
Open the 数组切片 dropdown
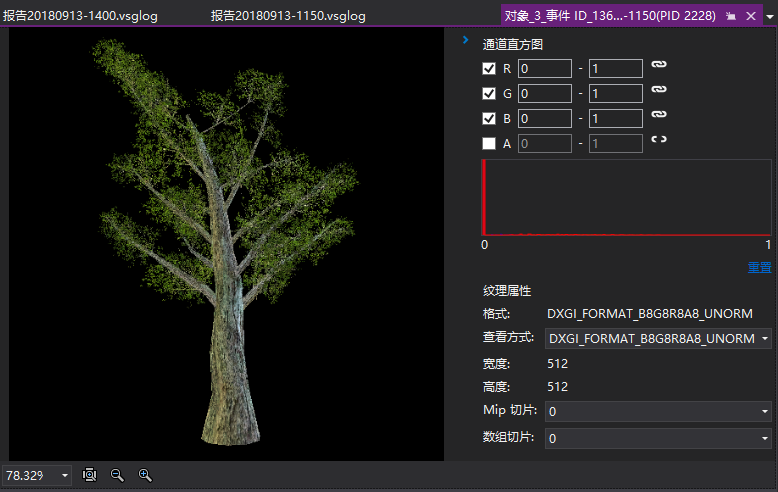(658, 438)
